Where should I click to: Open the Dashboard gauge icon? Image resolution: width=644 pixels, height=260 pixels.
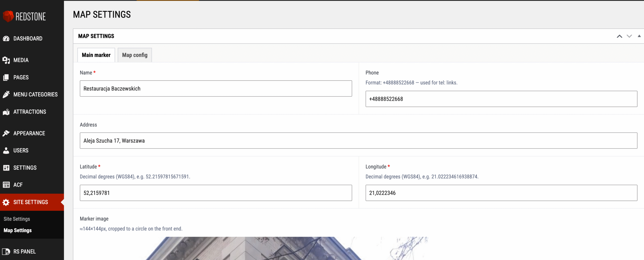click(x=6, y=39)
